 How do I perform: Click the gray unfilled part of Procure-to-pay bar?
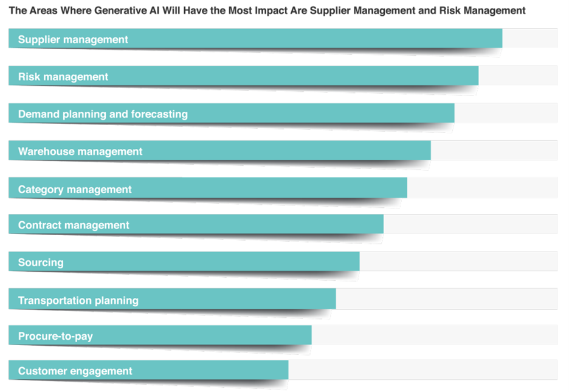[434, 334]
